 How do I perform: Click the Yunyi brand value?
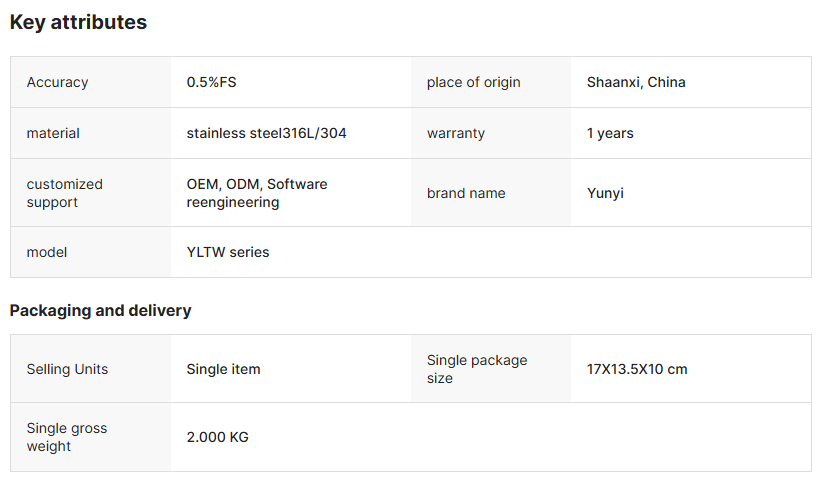[x=605, y=193]
